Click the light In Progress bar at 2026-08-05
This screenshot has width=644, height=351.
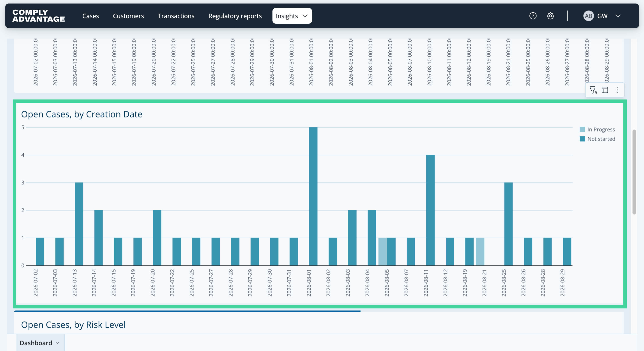[382, 252]
